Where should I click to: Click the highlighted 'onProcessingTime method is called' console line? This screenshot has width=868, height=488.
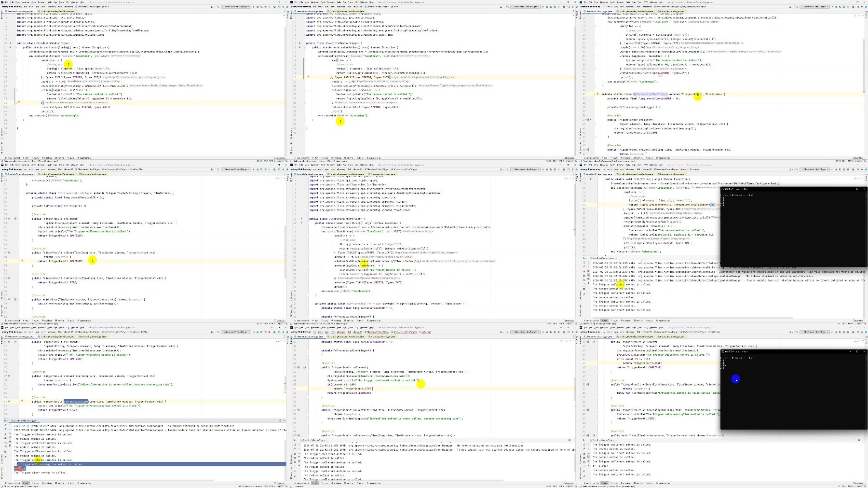pyautogui.click(x=149, y=464)
